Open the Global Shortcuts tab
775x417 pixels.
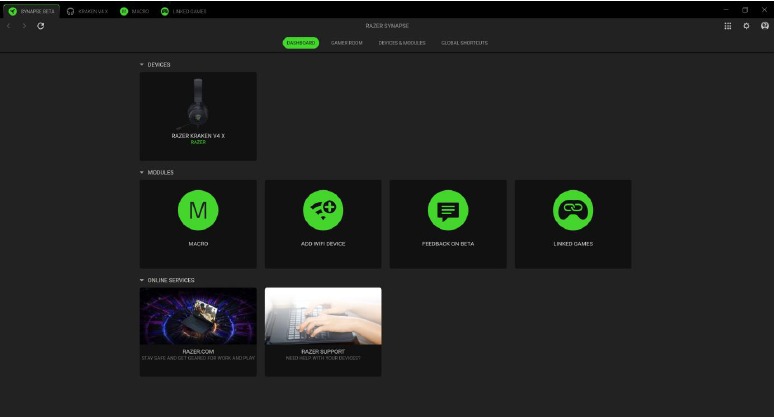[x=464, y=43]
